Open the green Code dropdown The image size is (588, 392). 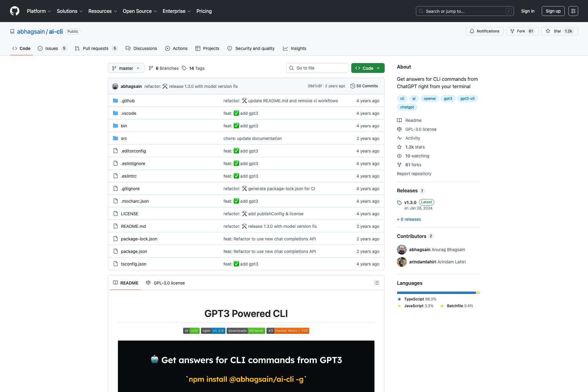point(367,68)
